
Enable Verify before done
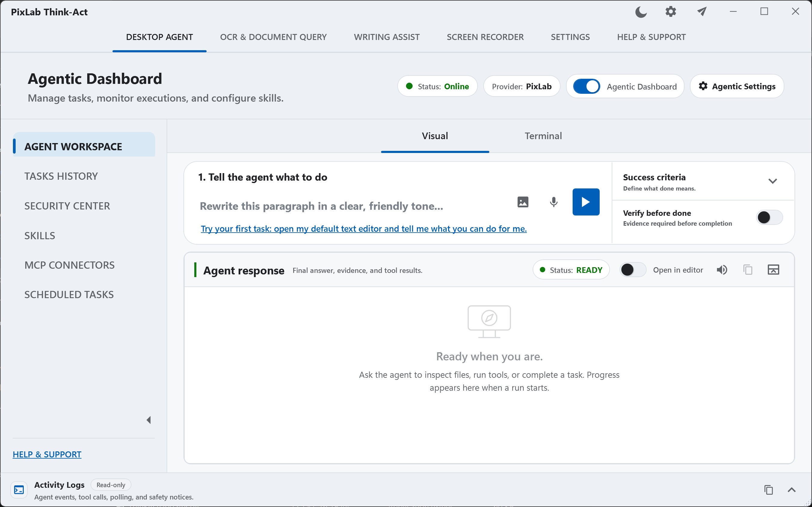(769, 217)
